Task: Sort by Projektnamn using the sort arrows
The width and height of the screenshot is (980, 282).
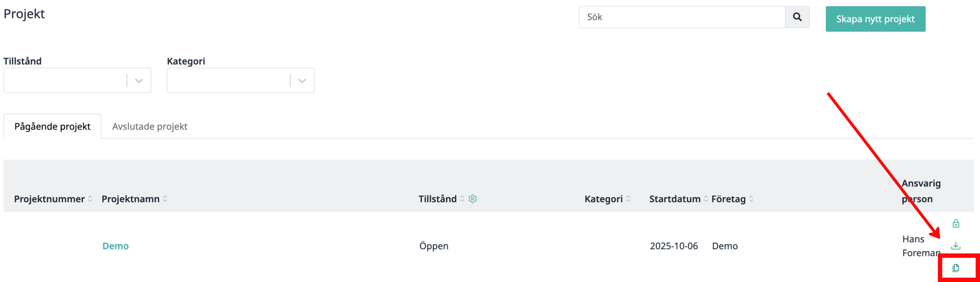Action: pos(165,199)
